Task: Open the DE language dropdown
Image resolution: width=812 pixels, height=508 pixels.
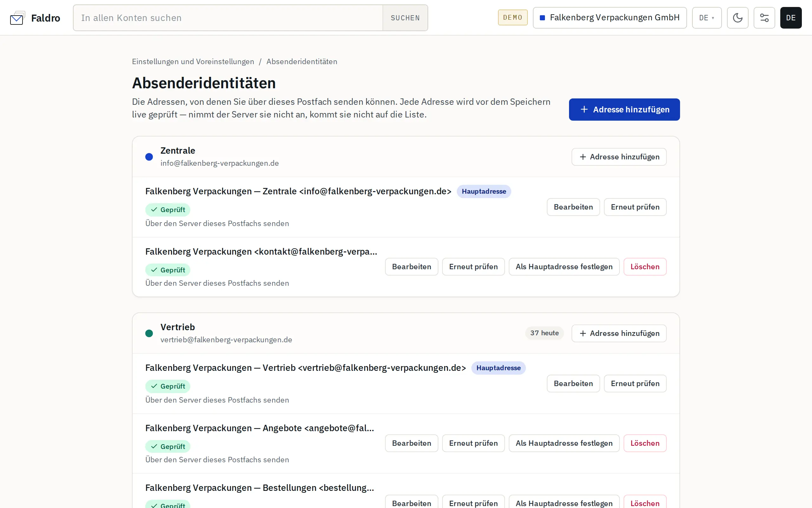Action: click(707, 18)
